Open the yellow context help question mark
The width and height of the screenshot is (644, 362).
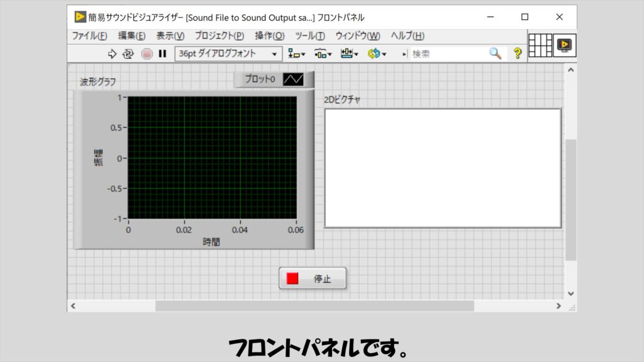pos(518,54)
